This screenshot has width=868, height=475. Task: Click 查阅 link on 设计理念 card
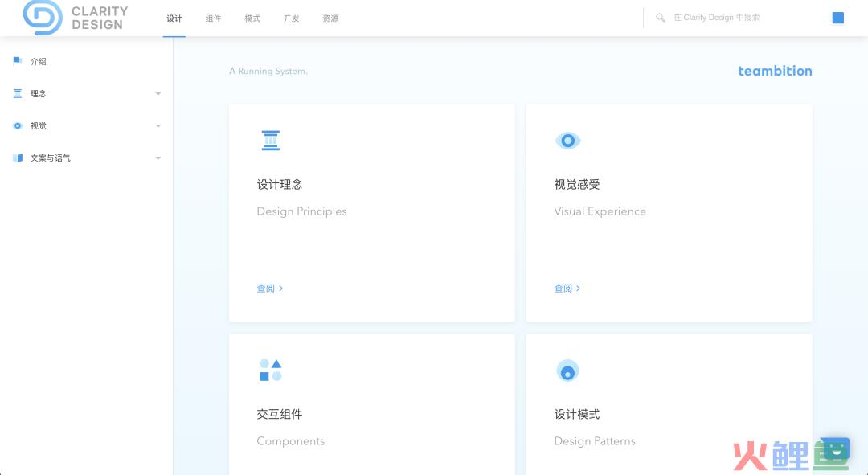click(270, 288)
